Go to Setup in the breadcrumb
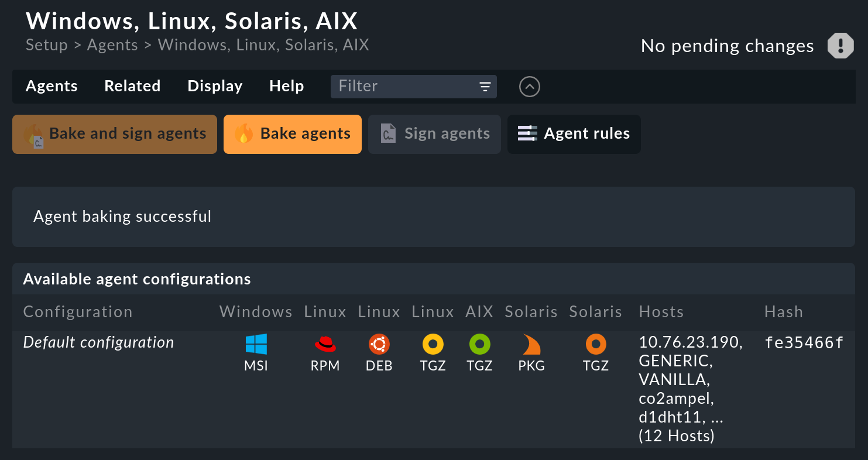The width and height of the screenshot is (868, 460). point(47,45)
